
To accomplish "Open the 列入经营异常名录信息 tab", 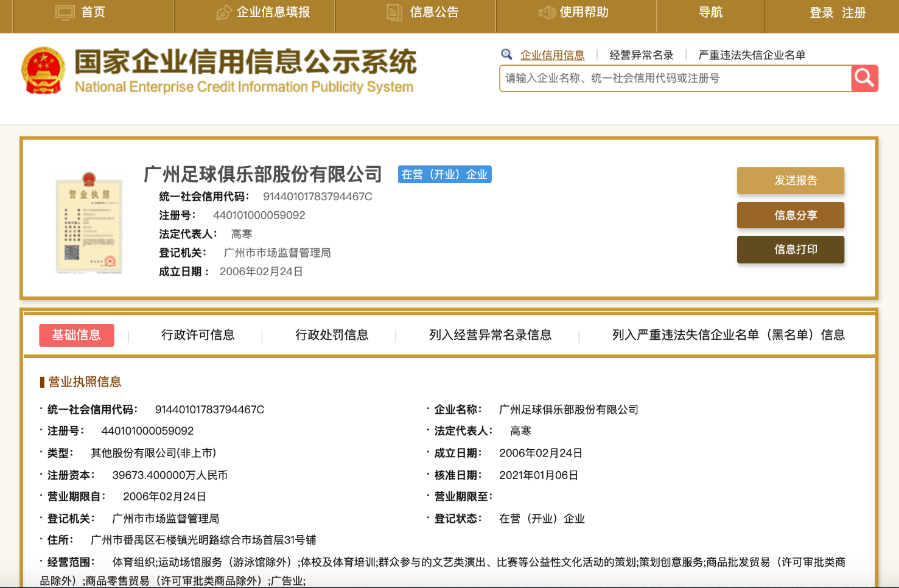I will click(x=490, y=335).
